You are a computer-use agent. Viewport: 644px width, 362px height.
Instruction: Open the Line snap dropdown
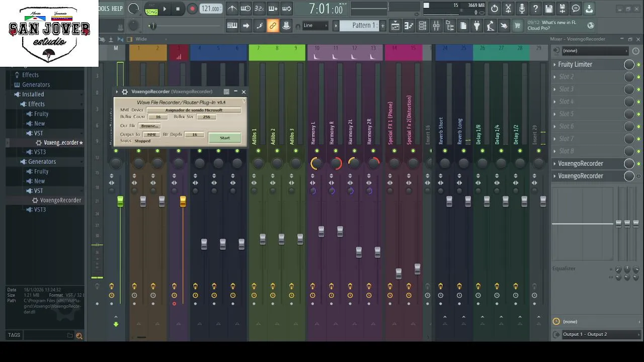(x=314, y=26)
